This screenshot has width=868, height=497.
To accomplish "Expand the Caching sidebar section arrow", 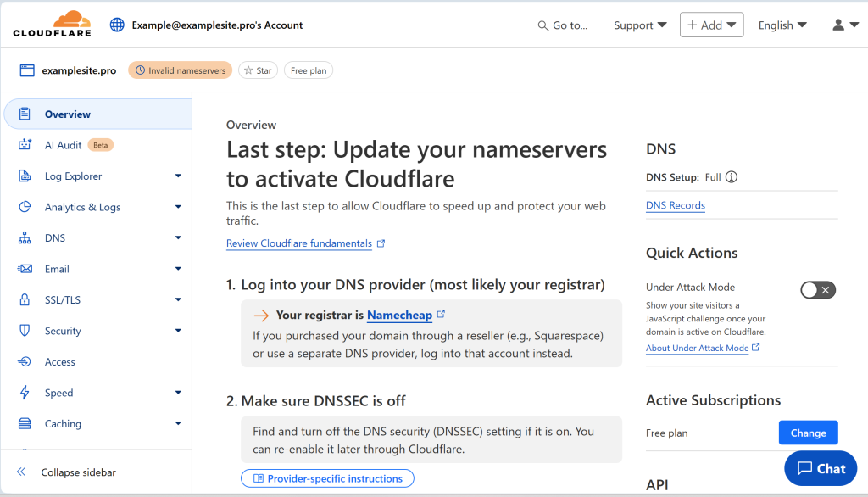I will 178,423.
